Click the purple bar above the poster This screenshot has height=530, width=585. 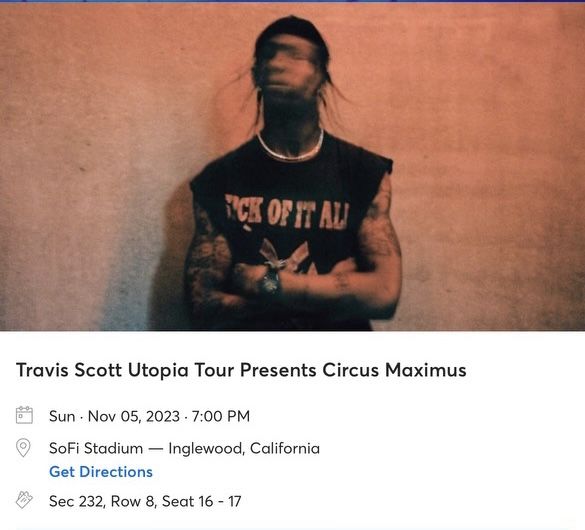292,1
